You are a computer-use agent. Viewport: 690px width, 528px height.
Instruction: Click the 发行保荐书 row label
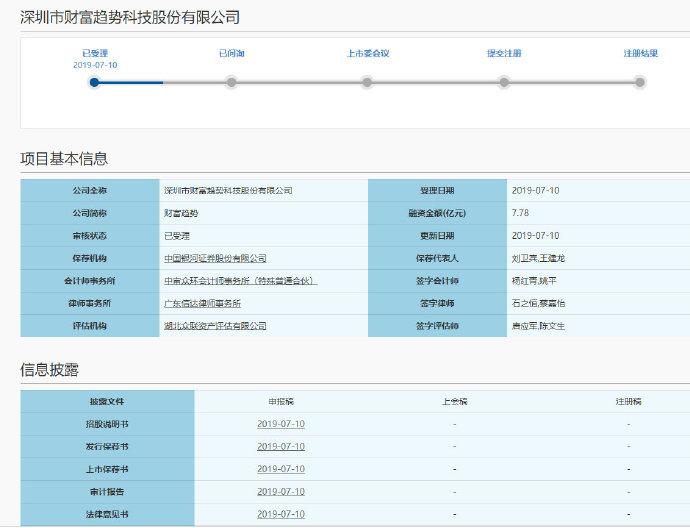107,447
